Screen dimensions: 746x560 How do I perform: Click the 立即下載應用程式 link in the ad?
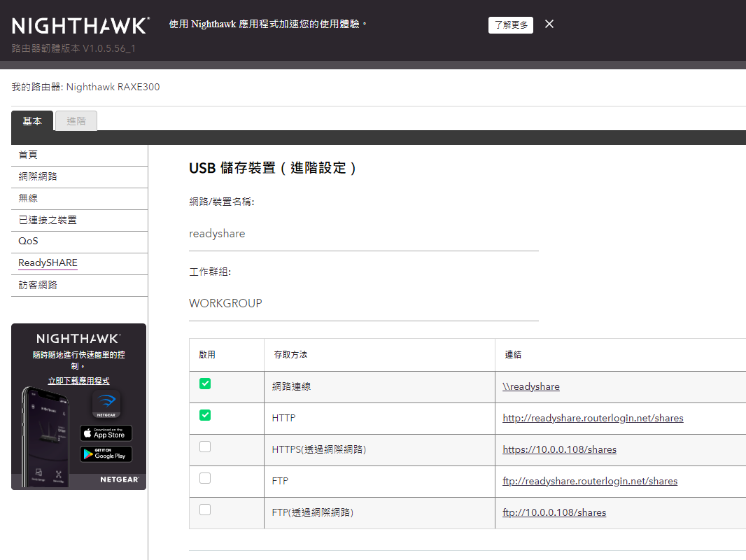point(78,381)
